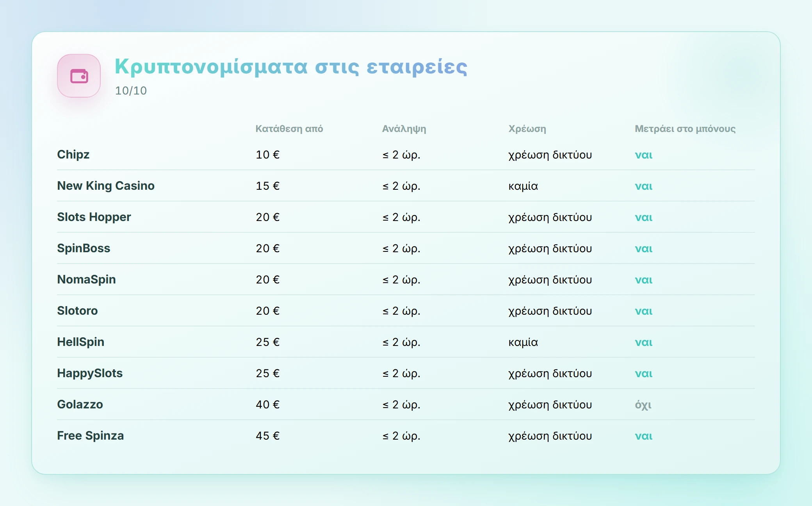Screen dimensions: 812x506
Task: Click the ναι bonus value for HellSpin
Action: pyautogui.click(x=643, y=342)
